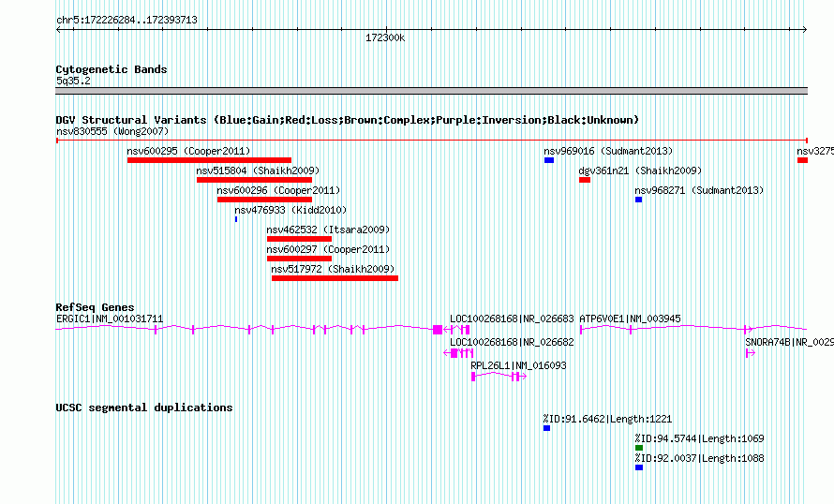Click the RefSeq Genes track title

click(x=95, y=307)
